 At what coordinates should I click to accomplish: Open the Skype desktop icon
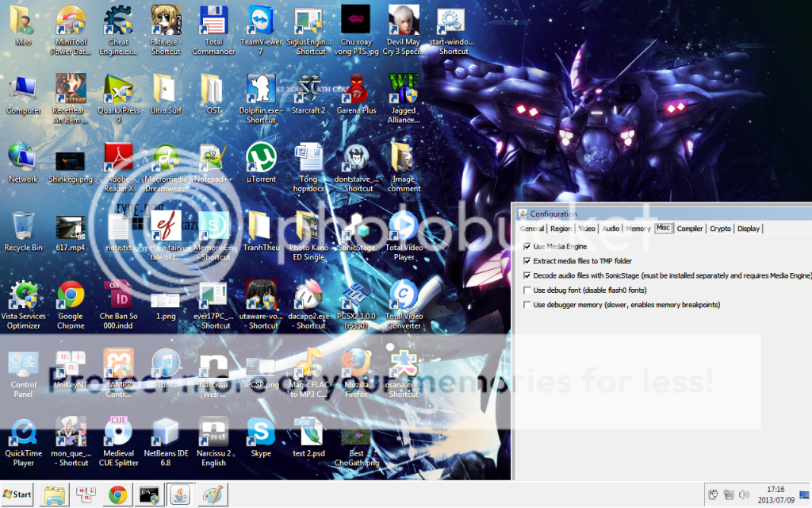(261, 432)
